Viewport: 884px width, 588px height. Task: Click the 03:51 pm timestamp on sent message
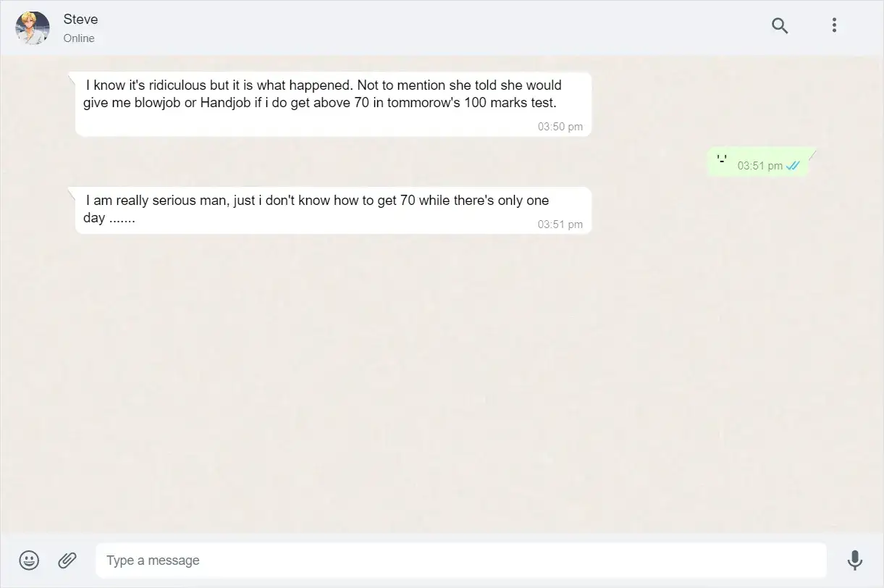click(x=760, y=166)
